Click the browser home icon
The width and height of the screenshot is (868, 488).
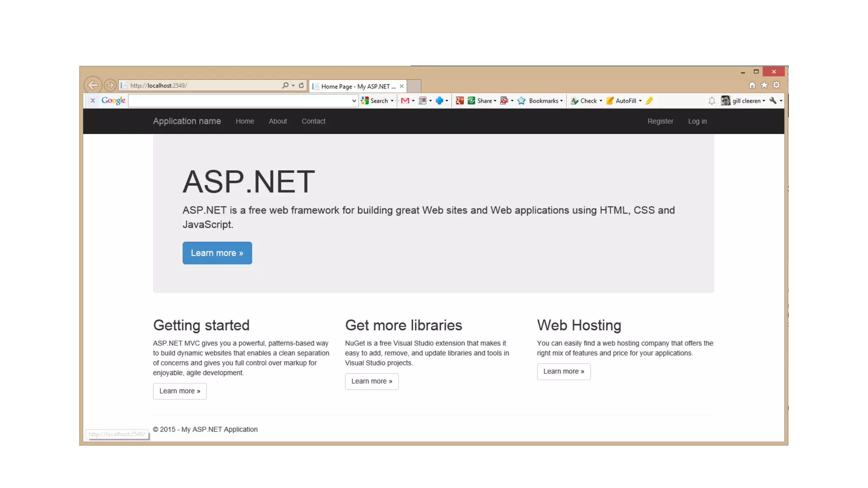[752, 85]
